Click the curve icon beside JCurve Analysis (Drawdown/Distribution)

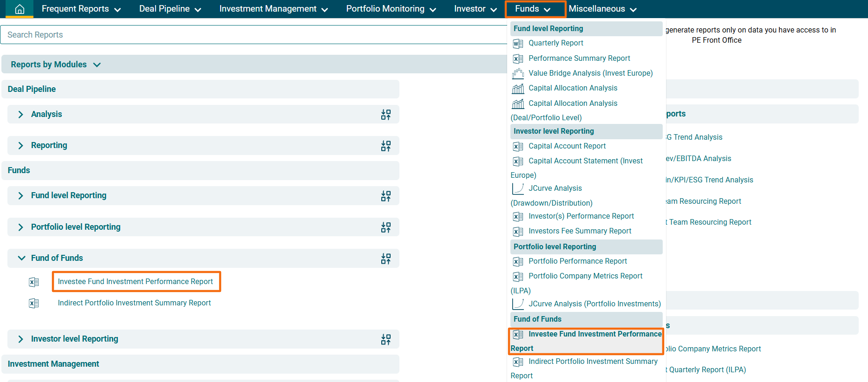(518, 188)
